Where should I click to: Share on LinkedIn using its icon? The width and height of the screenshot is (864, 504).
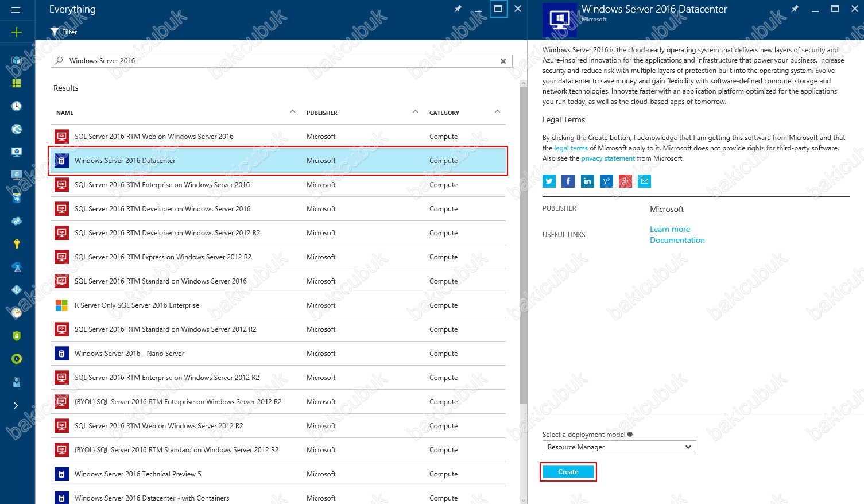pyautogui.click(x=587, y=181)
